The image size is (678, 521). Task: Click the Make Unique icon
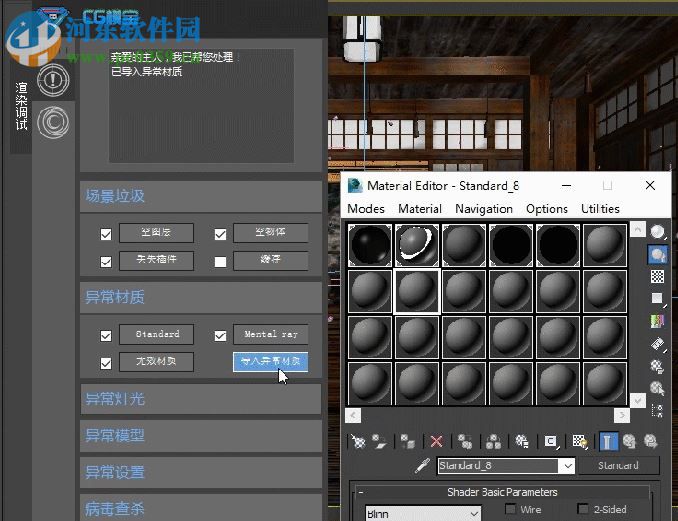(x=493, y=441)
